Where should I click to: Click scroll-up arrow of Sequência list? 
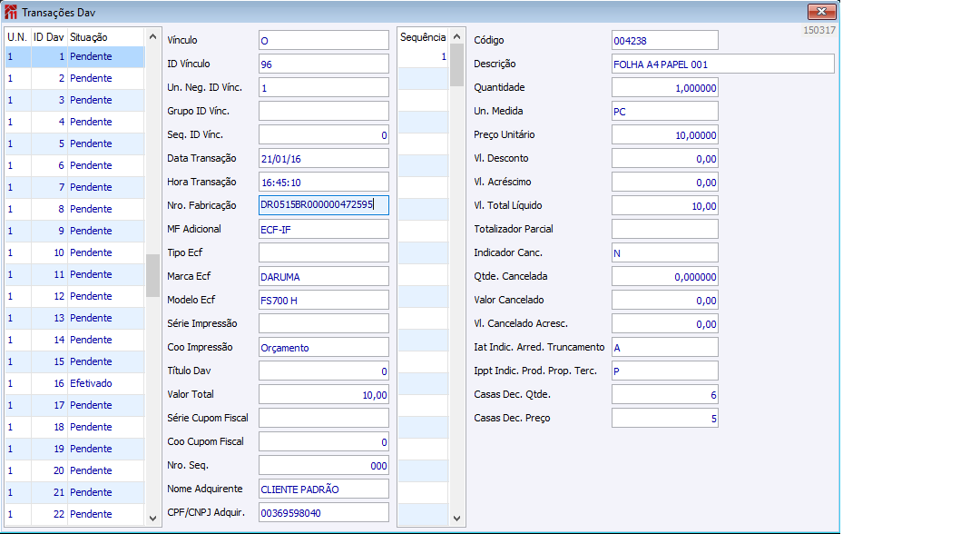(456, 36)
